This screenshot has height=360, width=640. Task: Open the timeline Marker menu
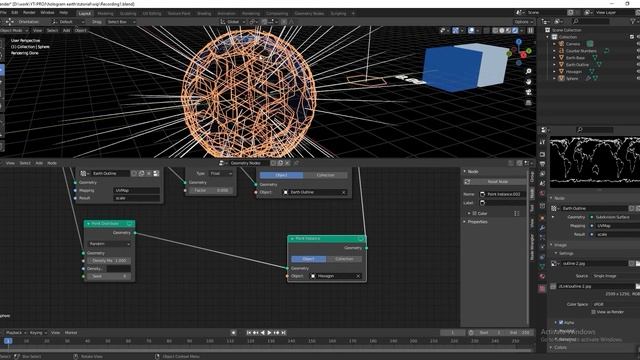pyautogui.click(x=71, y=333)
